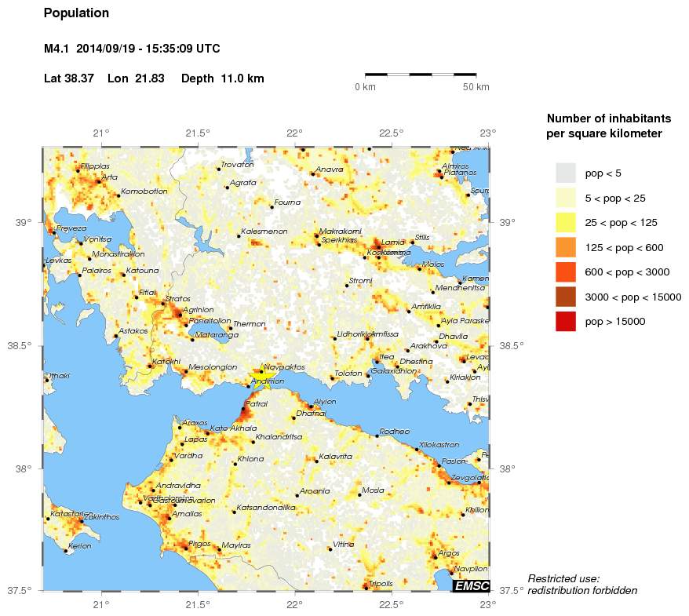Click the red 'pop > 15000' swatch

click(x=565, y=322)
